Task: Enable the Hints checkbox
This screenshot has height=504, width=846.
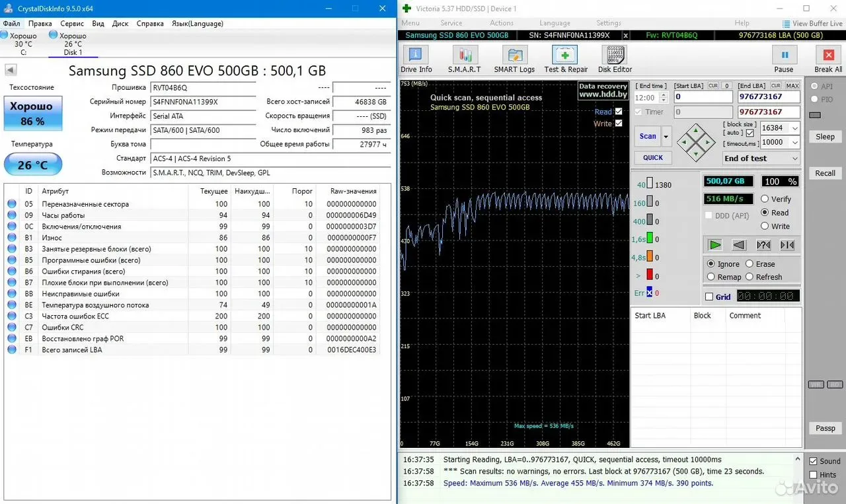Action: tap(814, 474)
